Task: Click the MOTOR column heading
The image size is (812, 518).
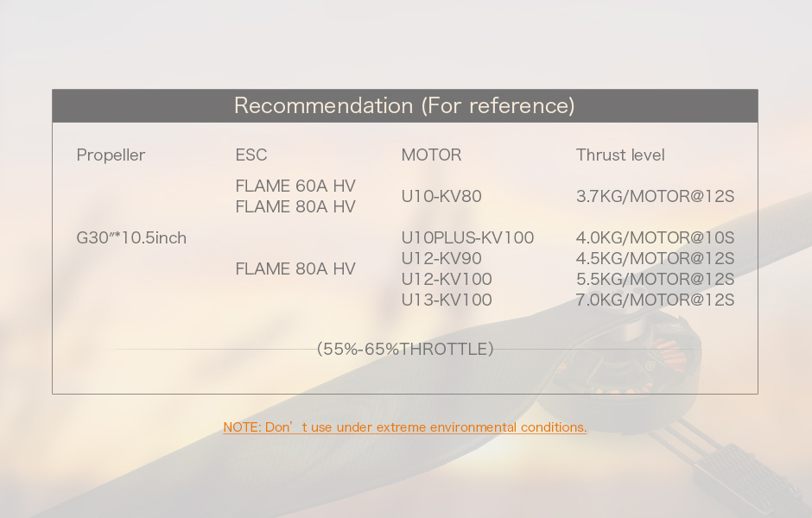Action: pos(431,155)
